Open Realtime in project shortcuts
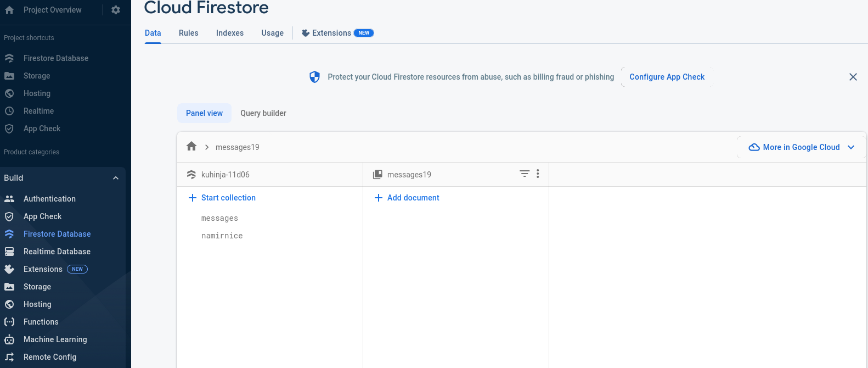868x368 pixels. point(38,111)
